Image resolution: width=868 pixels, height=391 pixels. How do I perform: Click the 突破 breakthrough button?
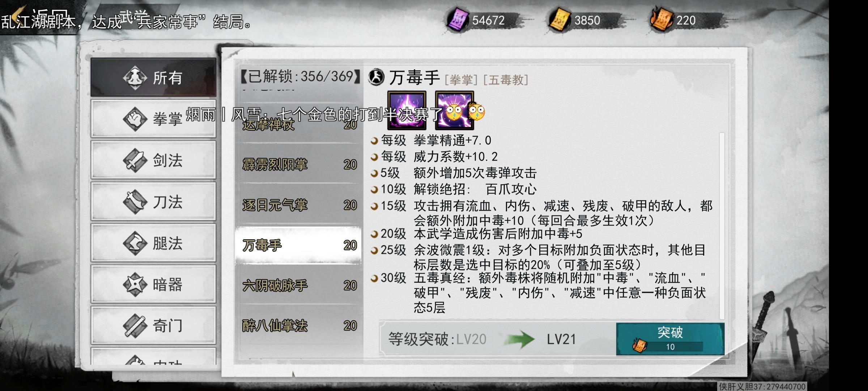pyautogui.click(x=670, y=339)
